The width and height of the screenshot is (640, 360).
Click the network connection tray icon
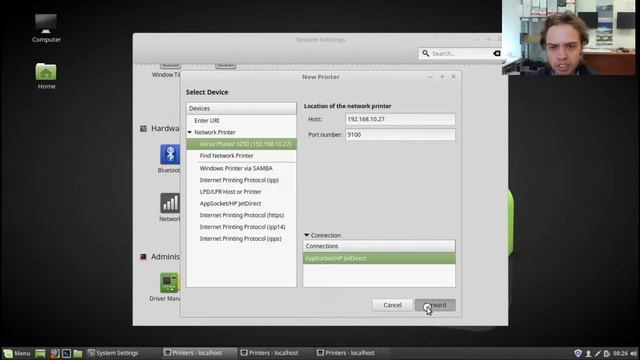(598, 353)
